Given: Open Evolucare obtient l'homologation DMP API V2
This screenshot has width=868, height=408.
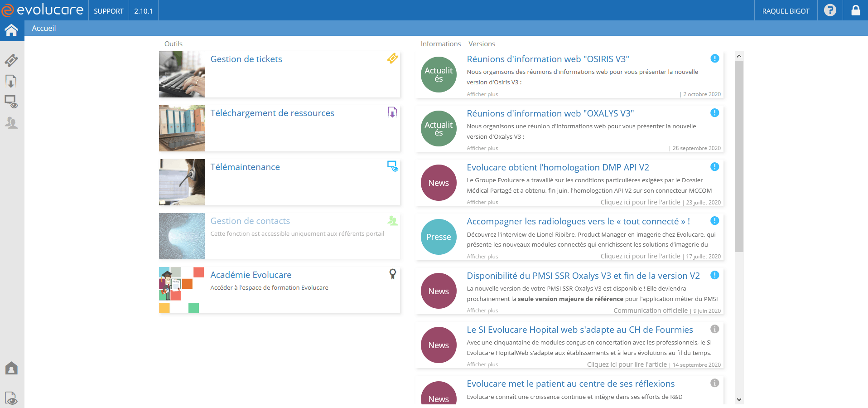Looking at the screenshot, I should click(x=558, y=167).
